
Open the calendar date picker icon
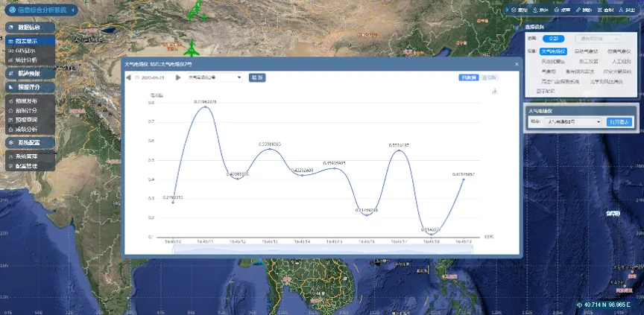[136, 77]
